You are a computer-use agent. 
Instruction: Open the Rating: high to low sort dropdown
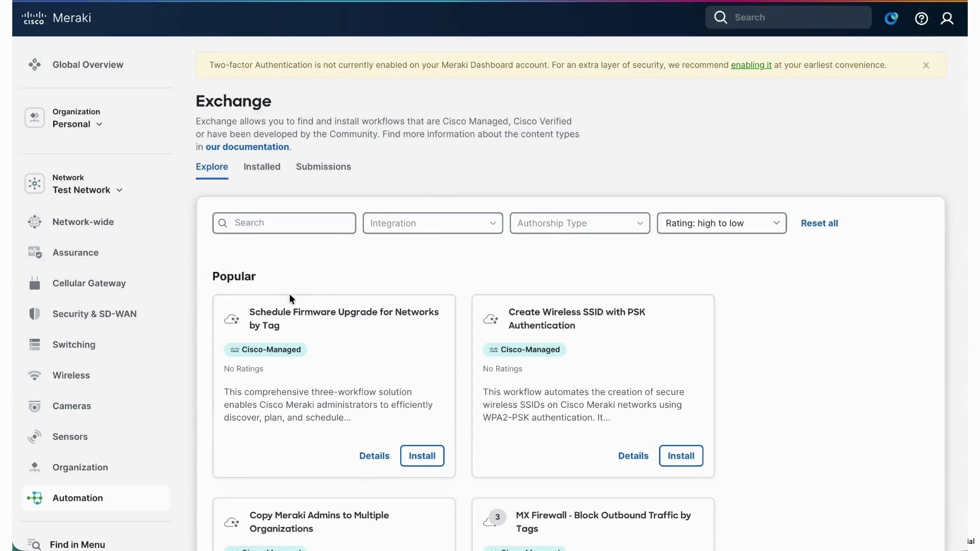point(722,223)
